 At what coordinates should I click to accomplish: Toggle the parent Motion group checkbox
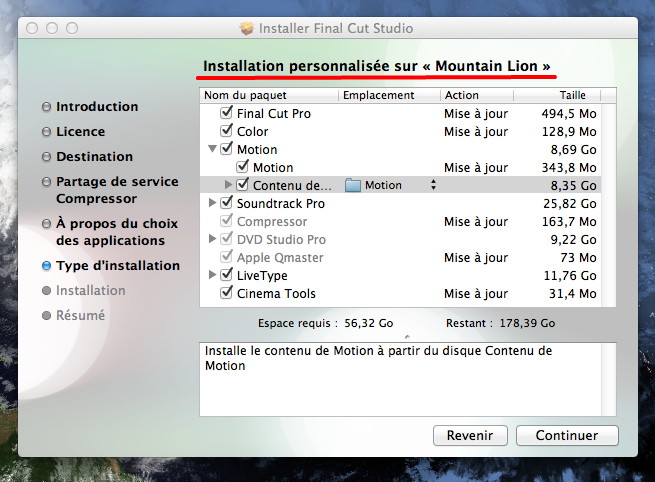point(226,149)
